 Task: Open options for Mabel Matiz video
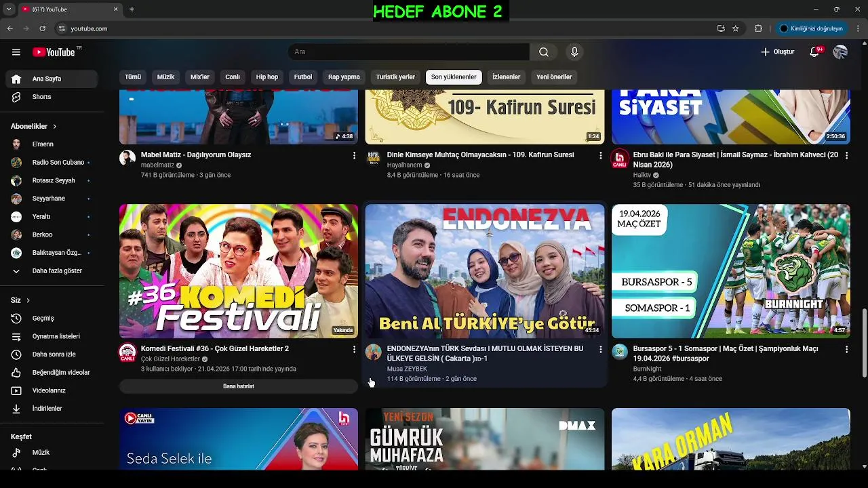354,156
